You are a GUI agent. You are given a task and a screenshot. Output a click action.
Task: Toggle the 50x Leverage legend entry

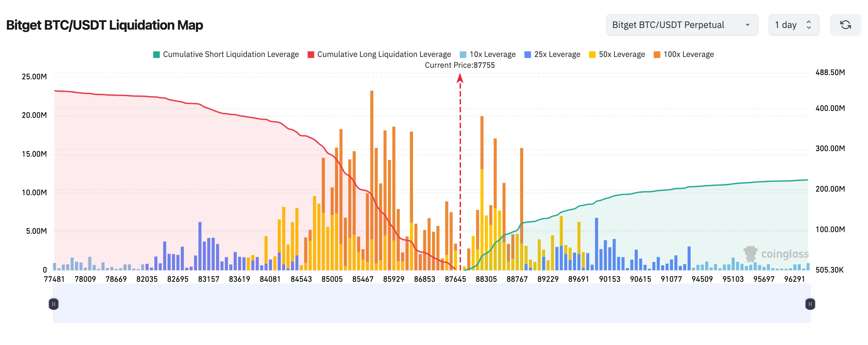(x=617, y=54)
